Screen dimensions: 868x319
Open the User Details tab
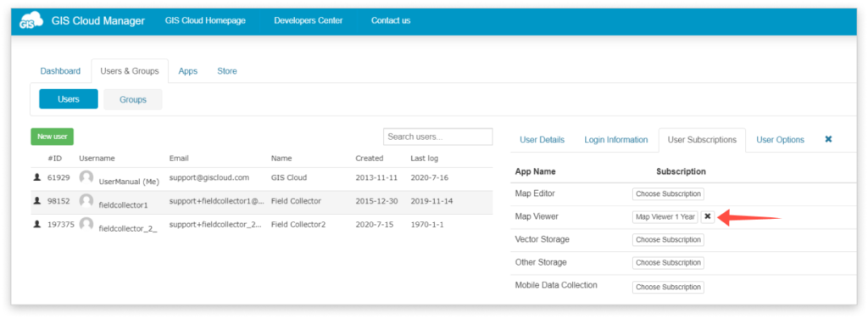coord(542,139)
